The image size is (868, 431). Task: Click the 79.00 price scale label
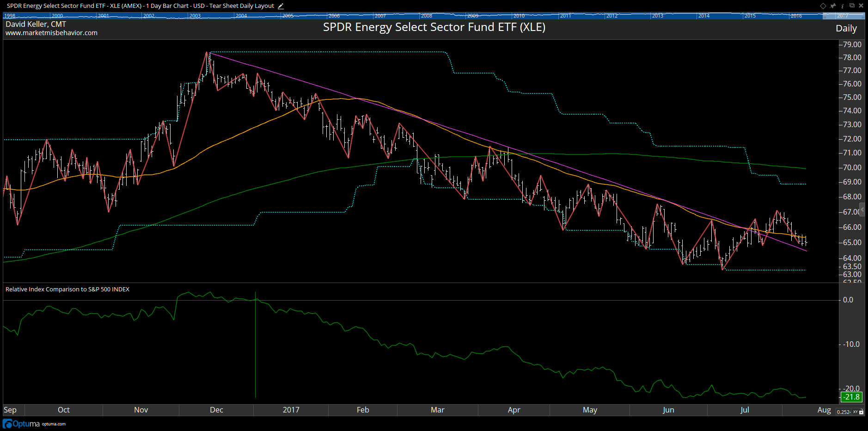click(852, 44)
